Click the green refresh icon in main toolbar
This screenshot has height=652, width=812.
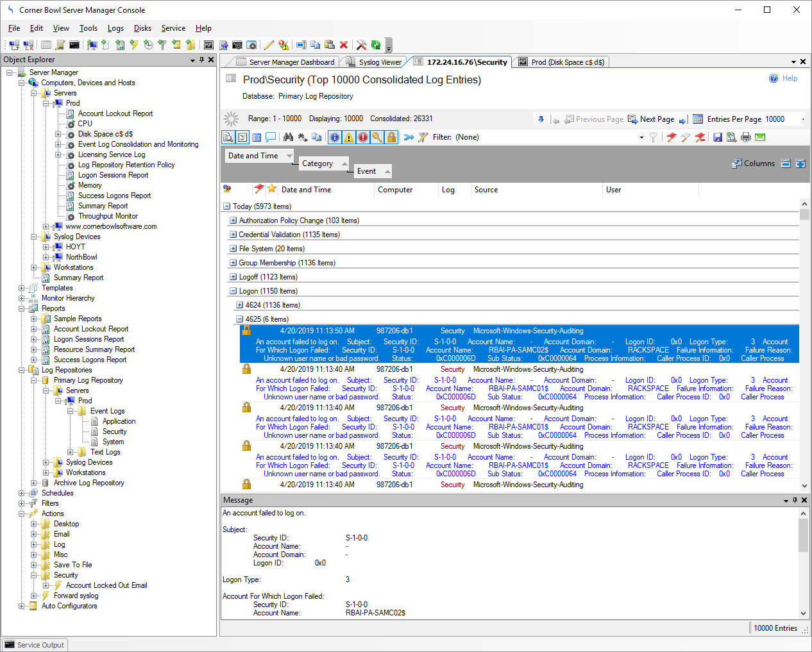point(376,45)
